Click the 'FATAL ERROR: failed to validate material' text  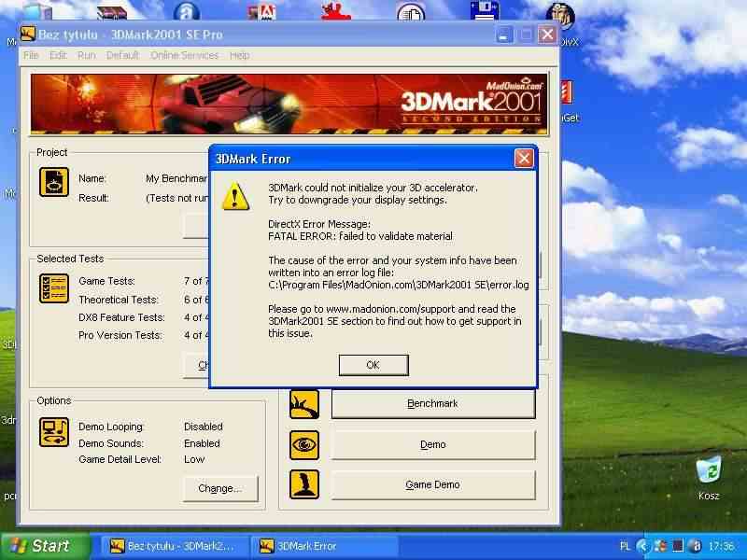pyautogui.click(x=360, y=236)
